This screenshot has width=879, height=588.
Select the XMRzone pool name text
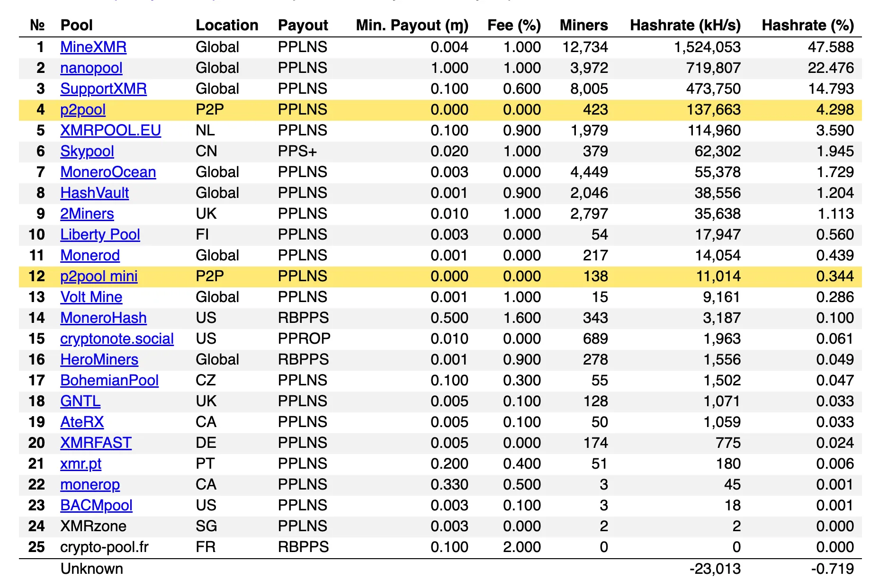click(93, 526)
